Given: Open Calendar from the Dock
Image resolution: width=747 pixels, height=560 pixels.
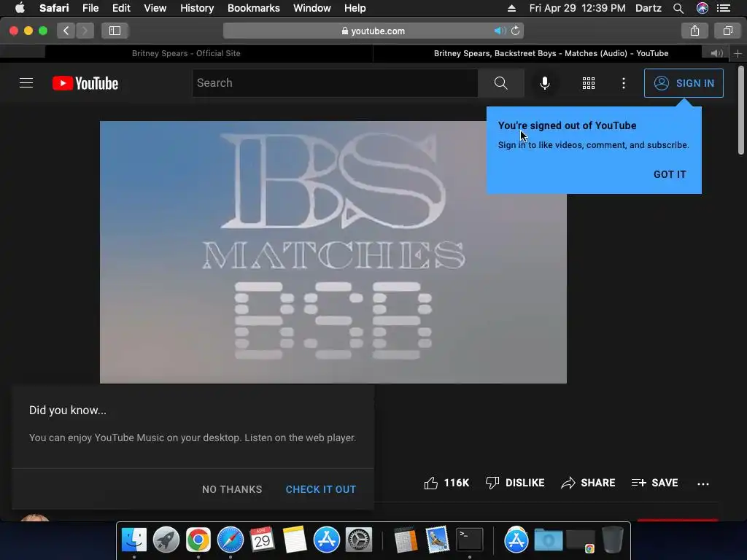Looking at the screenshot, I should [263, 540].
